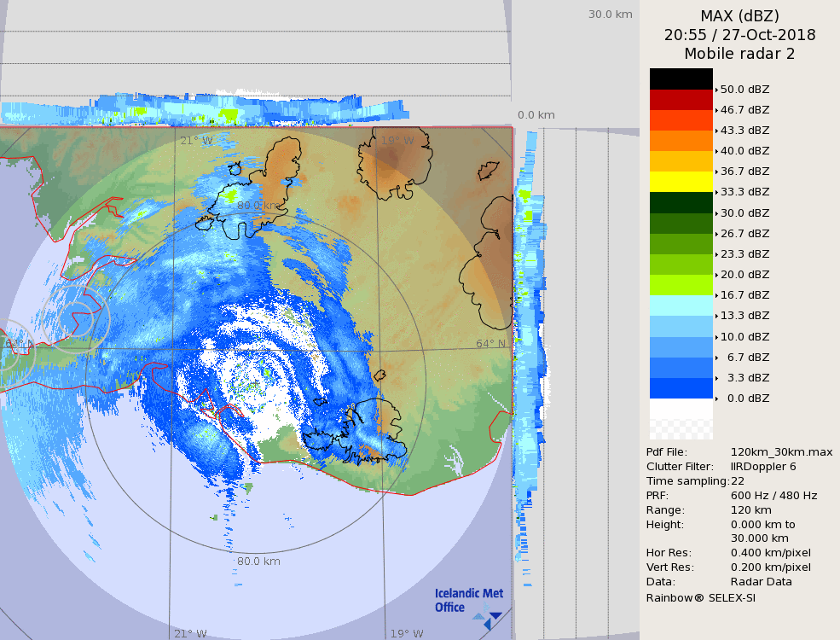
Task: Select the pale cyan 13.3 dBZ swatch
Action: point(681,305)
